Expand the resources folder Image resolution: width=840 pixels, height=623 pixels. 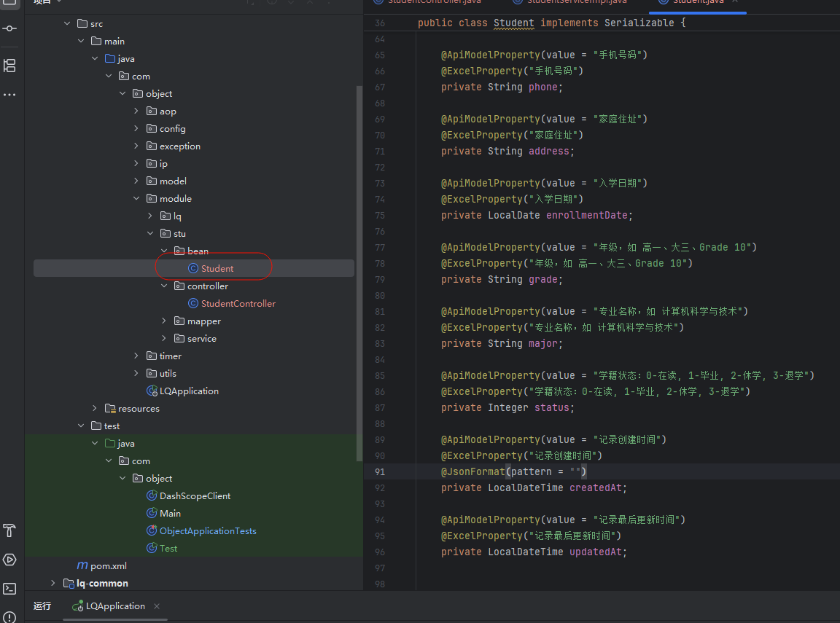pyautogui.click(x=95, y=409)
